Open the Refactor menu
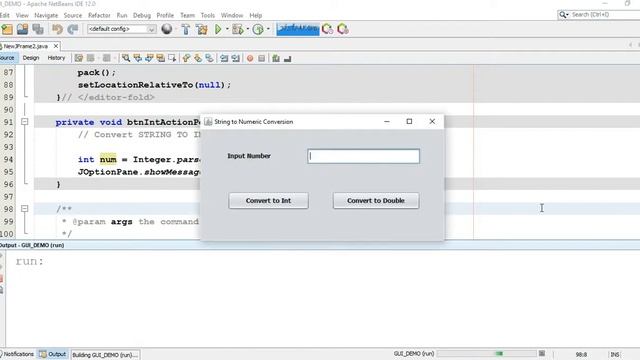Image resolution: width=640 pixels, height=360 pixels. click(x=99, y=15)
